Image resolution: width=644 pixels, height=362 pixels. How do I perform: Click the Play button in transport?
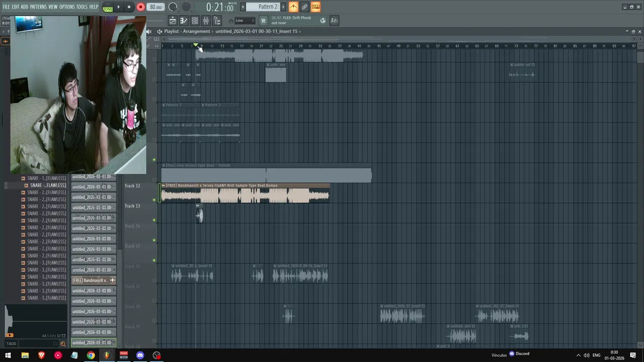[x=118, y=7]
